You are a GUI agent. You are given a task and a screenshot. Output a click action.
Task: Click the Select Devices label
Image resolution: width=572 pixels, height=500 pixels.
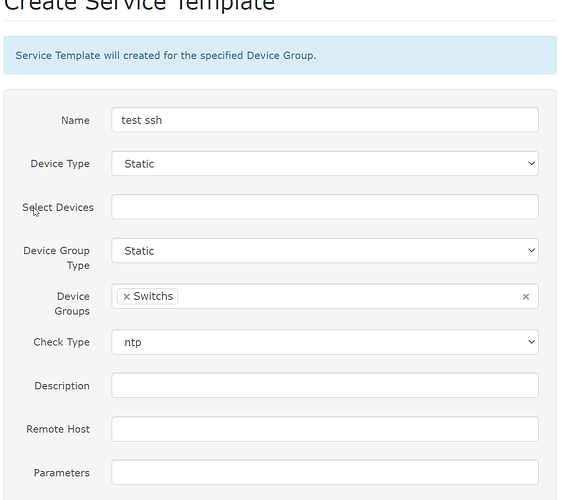(58, 208)
